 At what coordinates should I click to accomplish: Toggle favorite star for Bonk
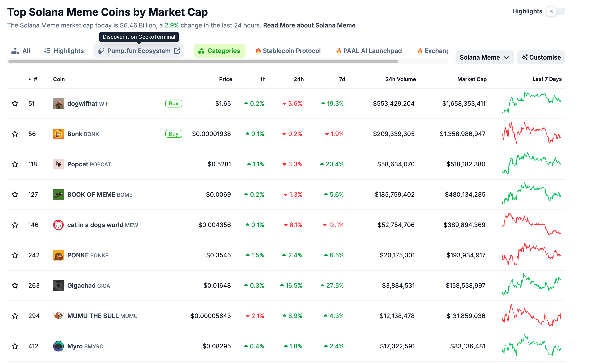[x=15, y=134]
